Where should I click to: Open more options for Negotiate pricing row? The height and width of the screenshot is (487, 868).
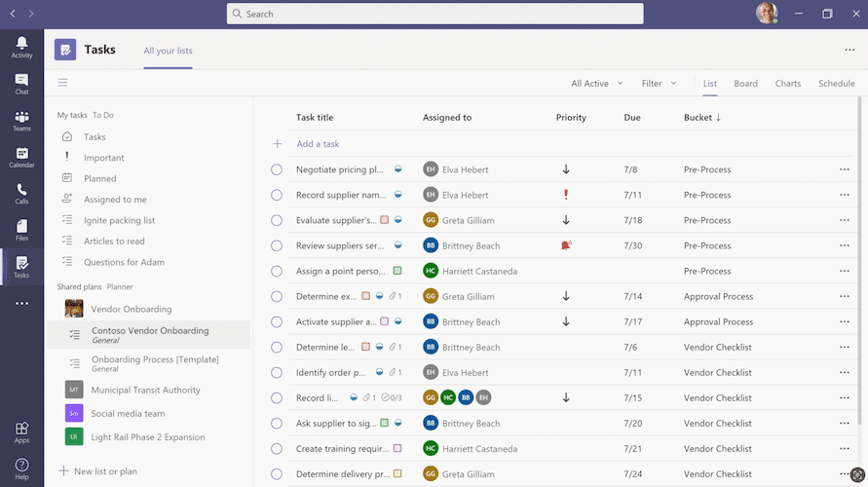[x=845, y=169]
